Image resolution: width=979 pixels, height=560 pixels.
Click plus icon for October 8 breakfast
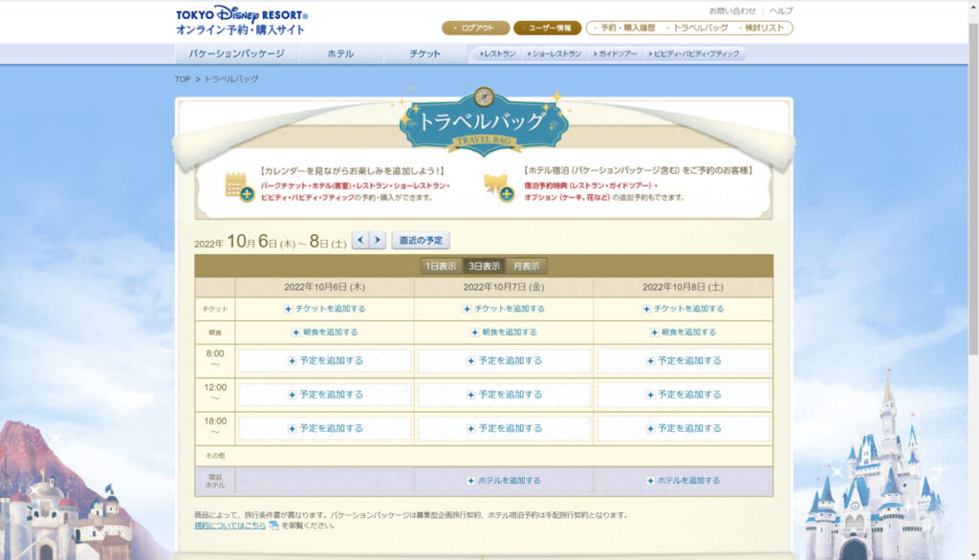654,333
